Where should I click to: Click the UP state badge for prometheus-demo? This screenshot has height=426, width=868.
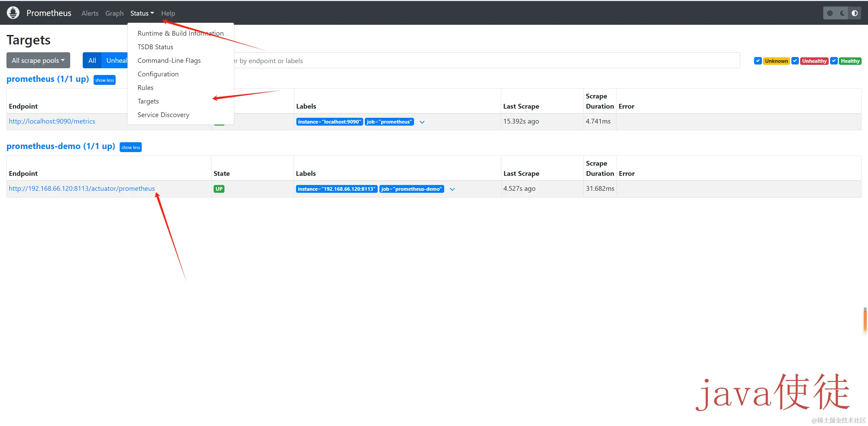click(219, 189)
